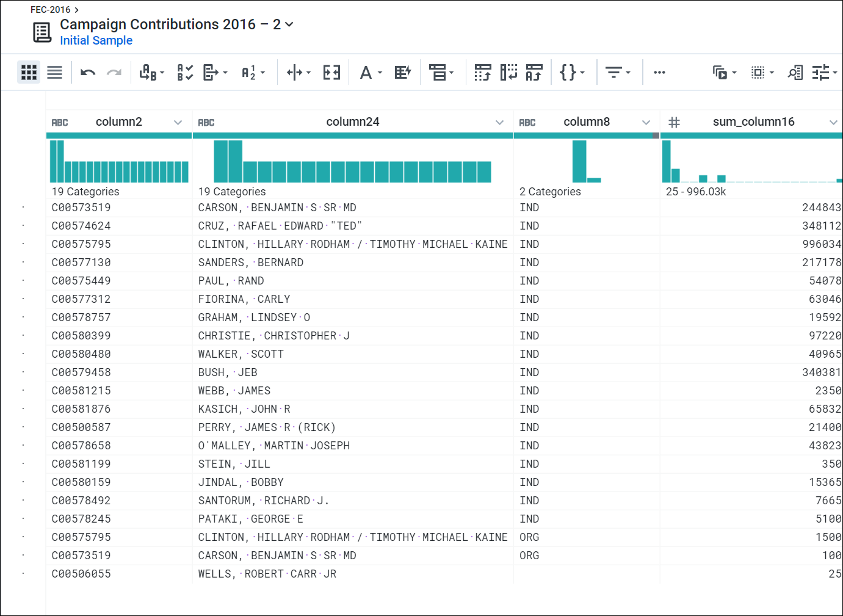Open the split column tool menu

point(298,73)
